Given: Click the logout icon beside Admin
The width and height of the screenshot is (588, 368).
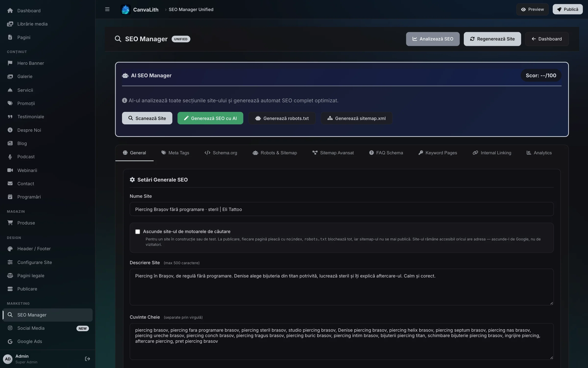Looking at the screenshot, I should [87, 359].
